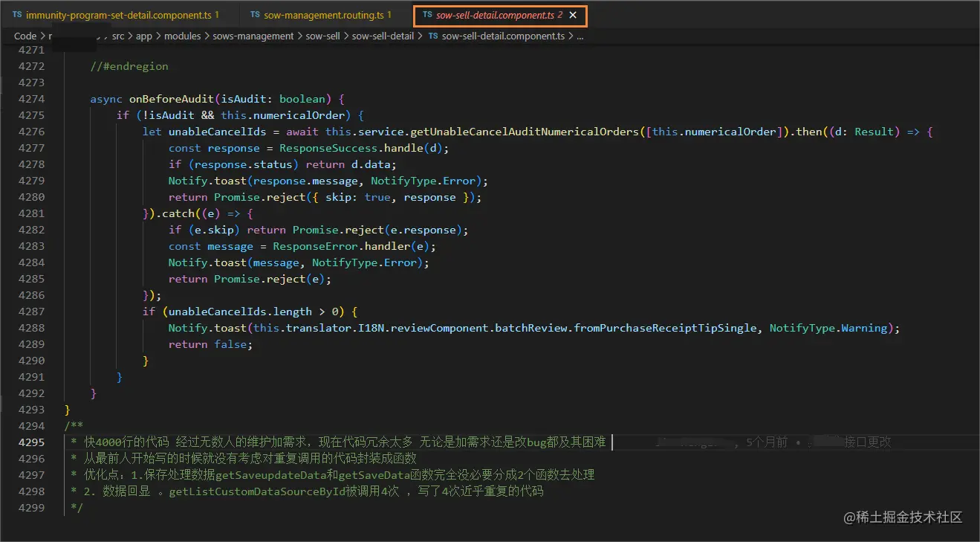Show symbols via the breadcrumb ellipsis
980x542 pixels.
pos(580,36)
